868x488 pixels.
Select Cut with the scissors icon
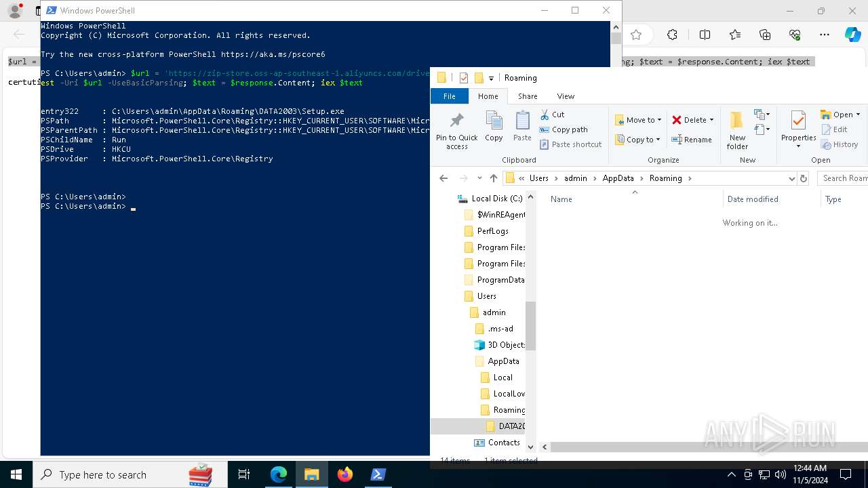point(552,115)
